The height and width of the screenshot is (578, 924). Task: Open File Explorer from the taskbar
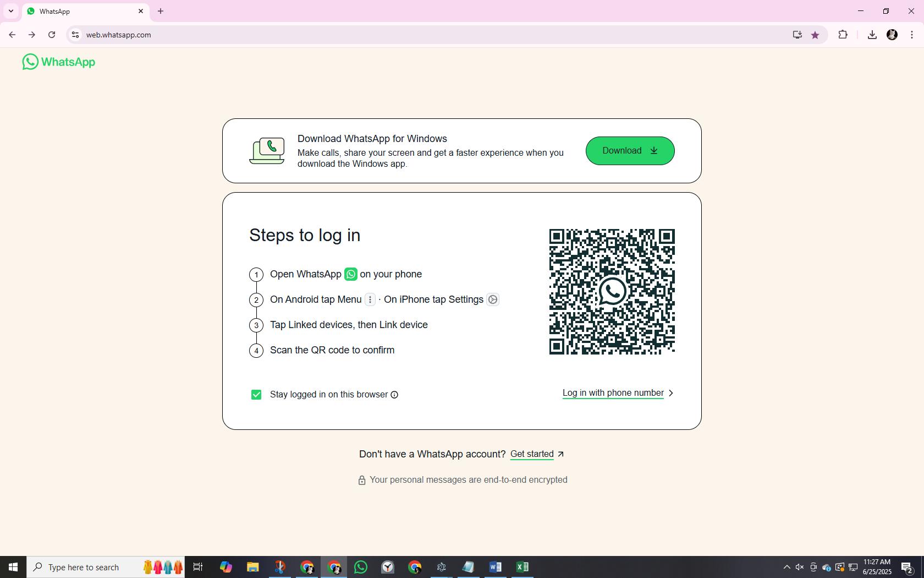(252, 567)
